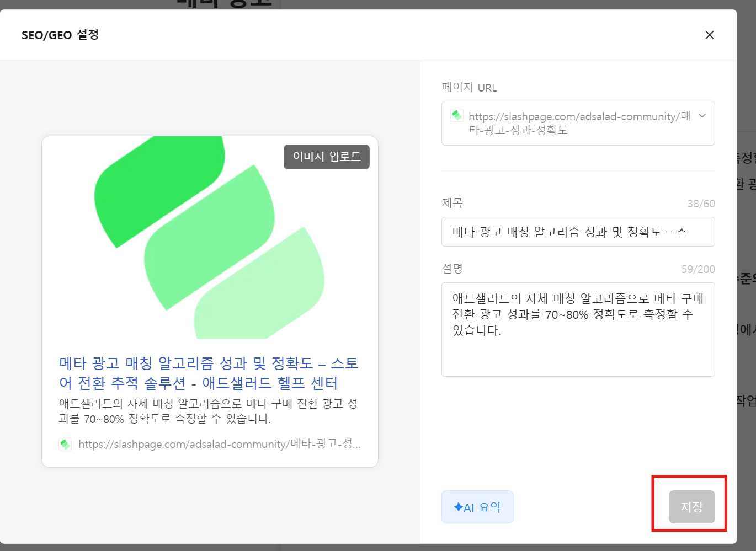Click the 59/200 description character counter

coord(698,269)
